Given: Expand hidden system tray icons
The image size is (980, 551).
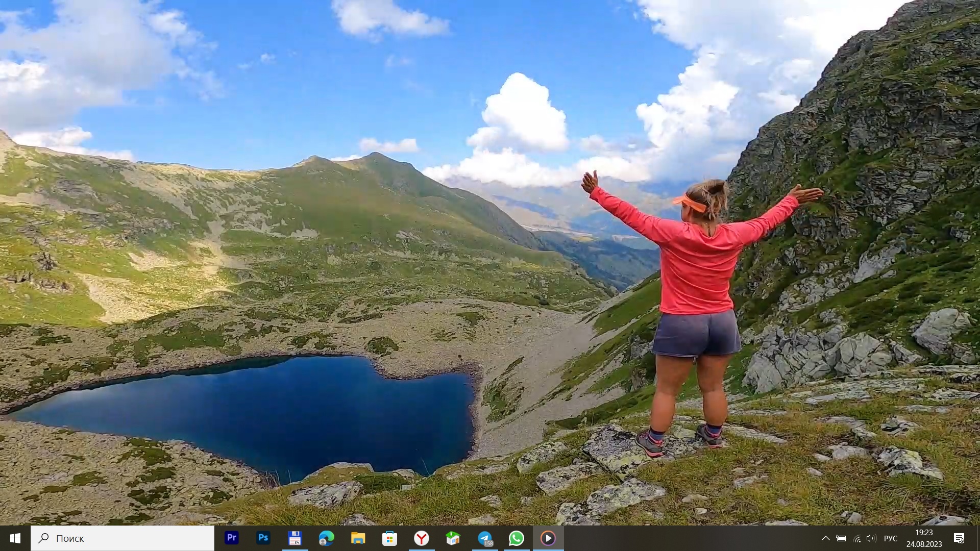Looking at the screenshot, I should tap(825, 538).
